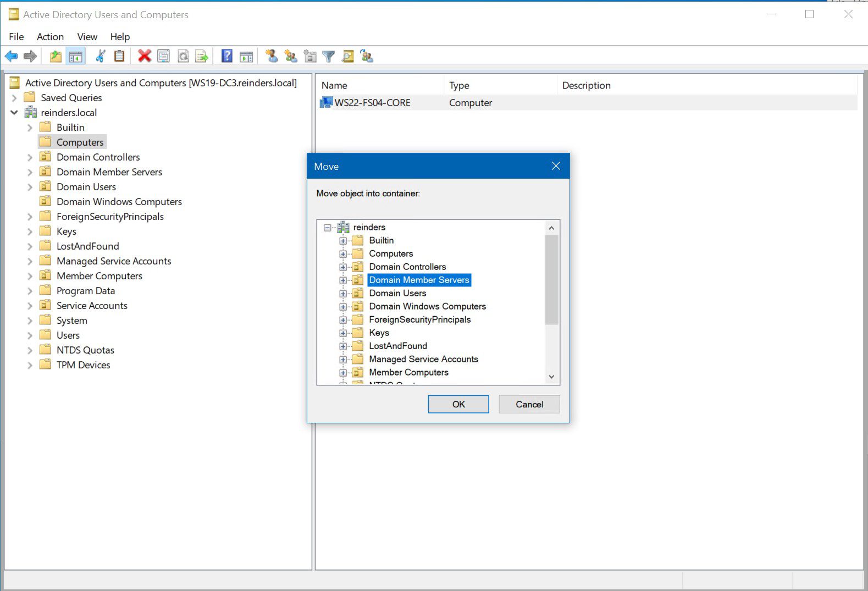The width and height of the screenshot is (868, 591).
Task: Open the View menu
Action: 87,37
